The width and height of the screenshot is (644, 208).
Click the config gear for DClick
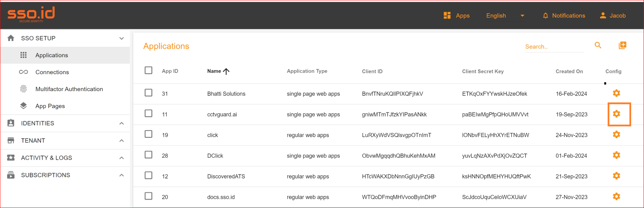pyautogui.click(x=616, y=155)
